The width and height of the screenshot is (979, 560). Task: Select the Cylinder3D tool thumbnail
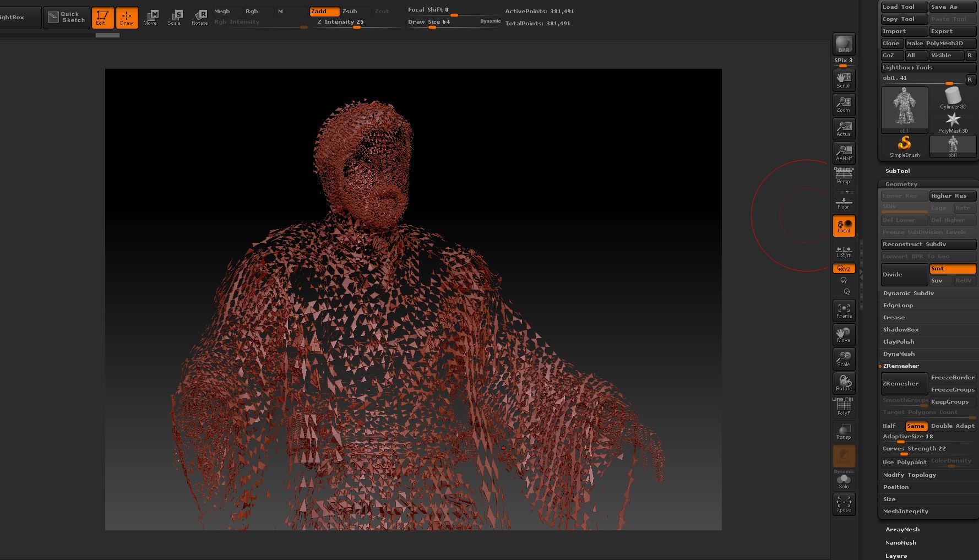point(953,99)
